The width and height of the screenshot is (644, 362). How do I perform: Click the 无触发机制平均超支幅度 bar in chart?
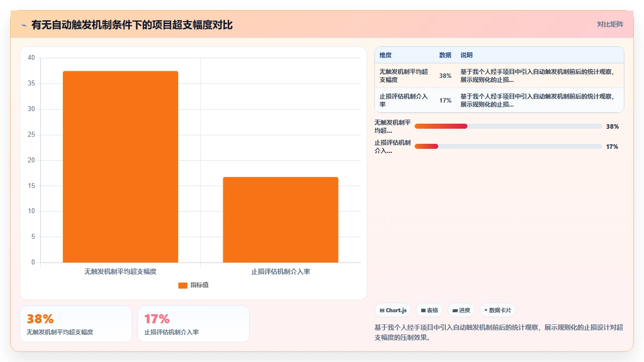click(120, 166)
